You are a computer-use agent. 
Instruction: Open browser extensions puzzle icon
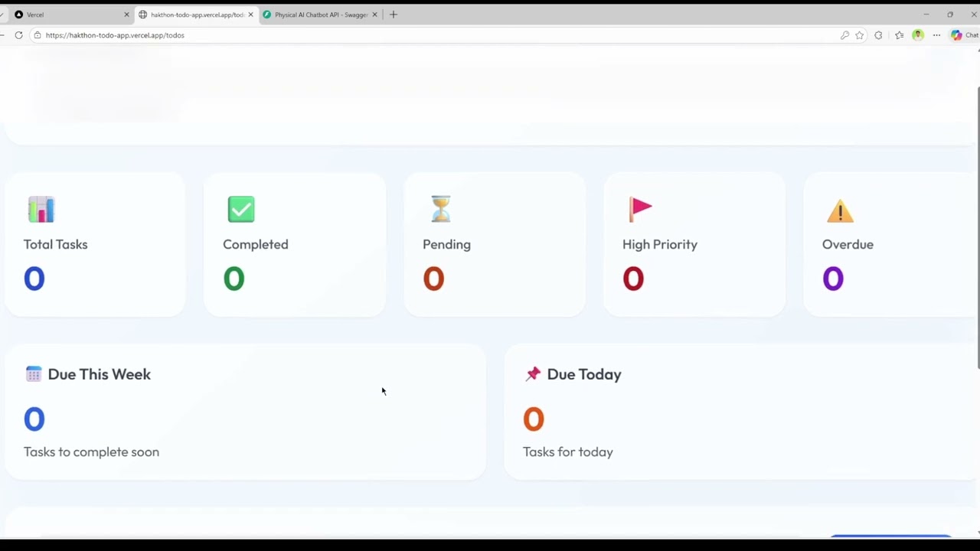click(878, 35)
